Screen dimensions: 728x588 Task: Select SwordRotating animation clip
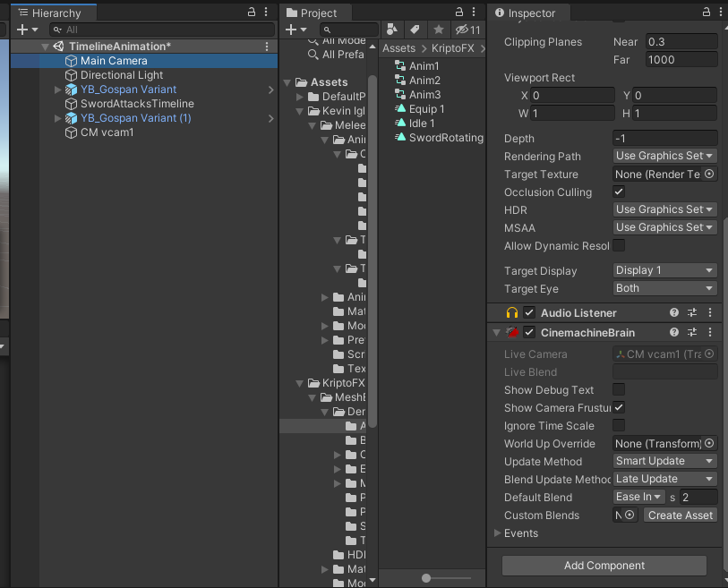click(438, 138)
